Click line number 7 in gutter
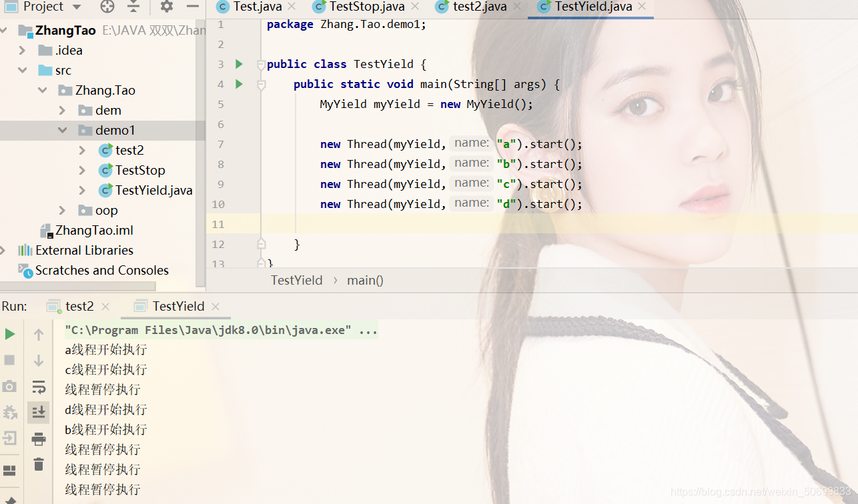Image resolution: width=858 pixels, height=504 pixels. tap(221, 144)
